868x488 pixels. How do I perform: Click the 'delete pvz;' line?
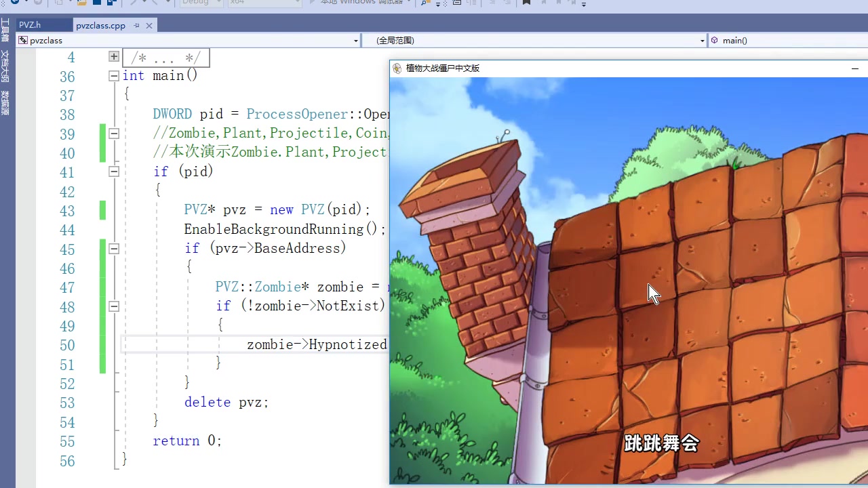tap(226, 402)
